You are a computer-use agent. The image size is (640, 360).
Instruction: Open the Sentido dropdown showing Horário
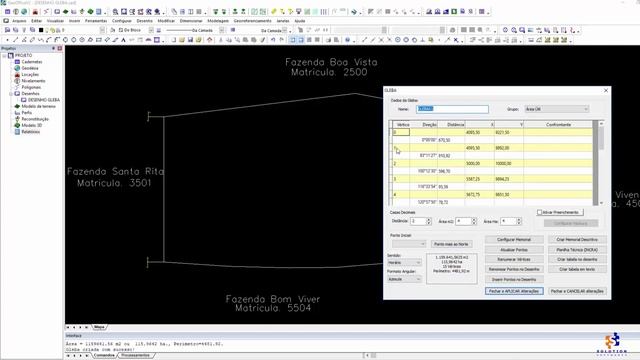coord(404,262)
